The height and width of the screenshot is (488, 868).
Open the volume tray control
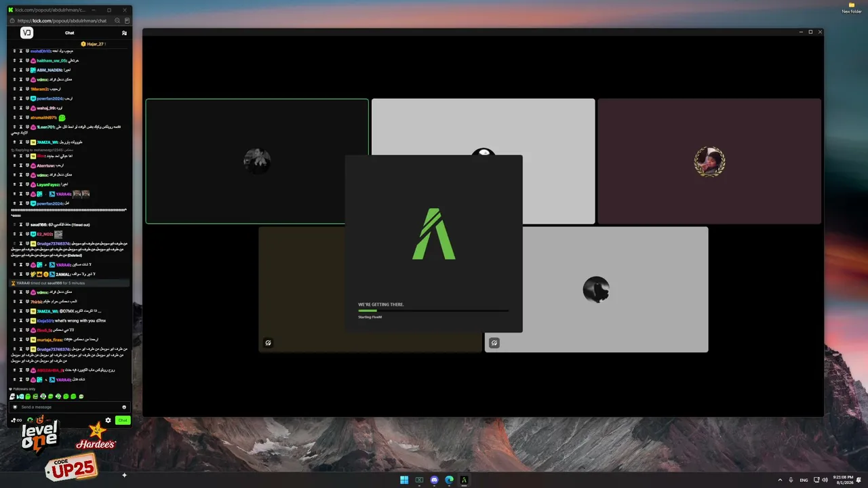tap(825, 480)
